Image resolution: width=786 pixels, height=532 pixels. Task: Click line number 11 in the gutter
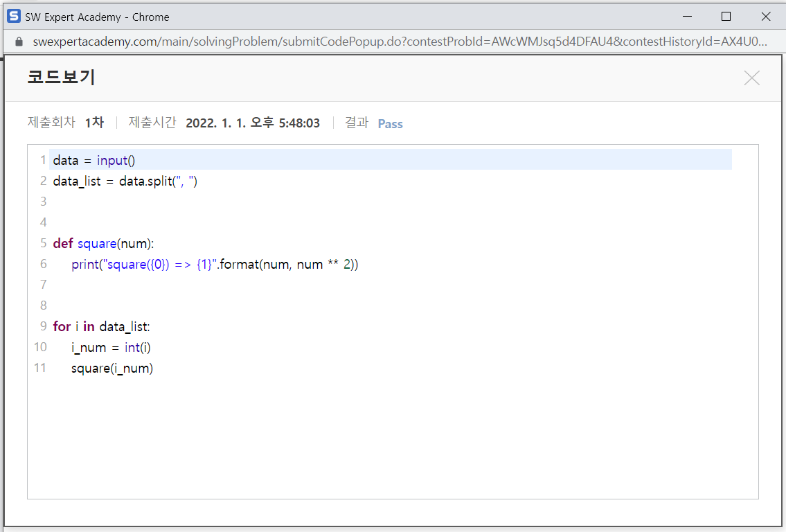[40, 368]
